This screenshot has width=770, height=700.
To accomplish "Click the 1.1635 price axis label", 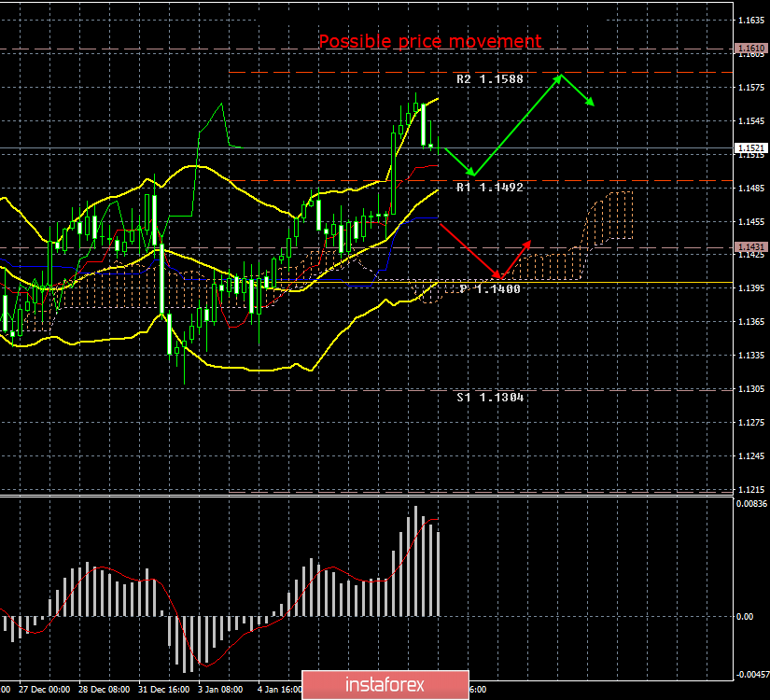I will [751, 21].
